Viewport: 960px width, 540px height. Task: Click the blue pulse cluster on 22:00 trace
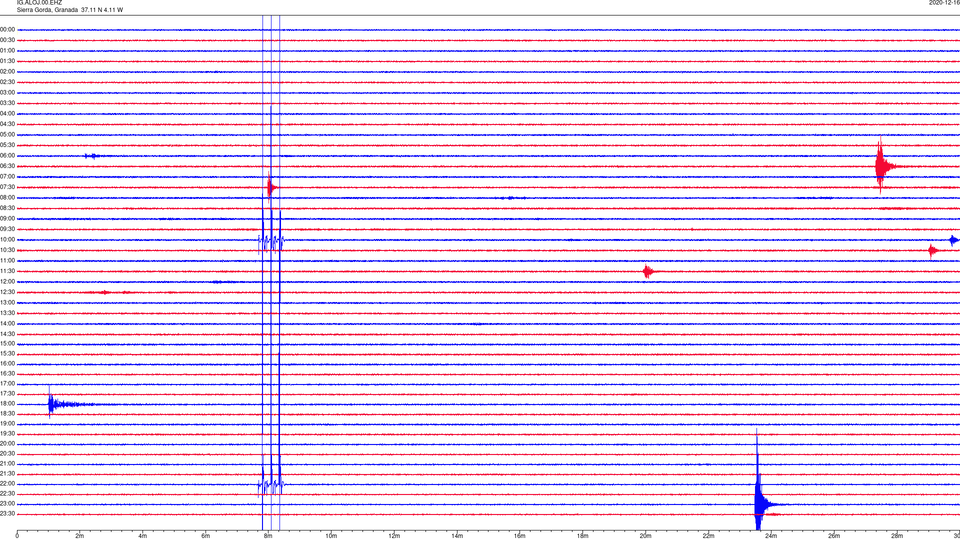pyautogui.click(x=271, y=485)
